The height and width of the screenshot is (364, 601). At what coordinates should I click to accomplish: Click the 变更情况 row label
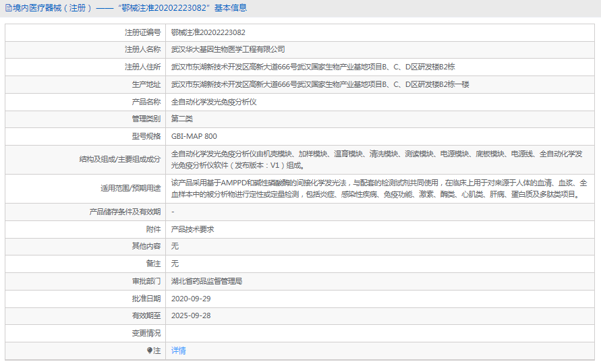146,334
